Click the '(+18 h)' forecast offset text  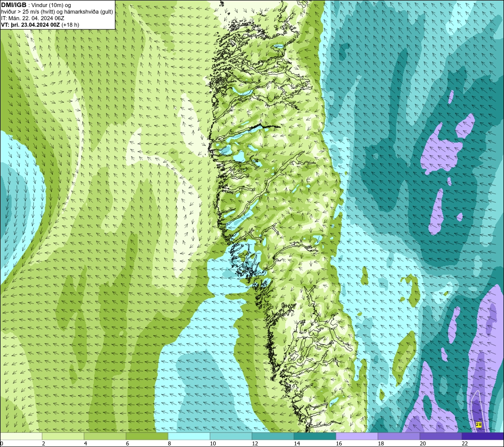[71, 25]
